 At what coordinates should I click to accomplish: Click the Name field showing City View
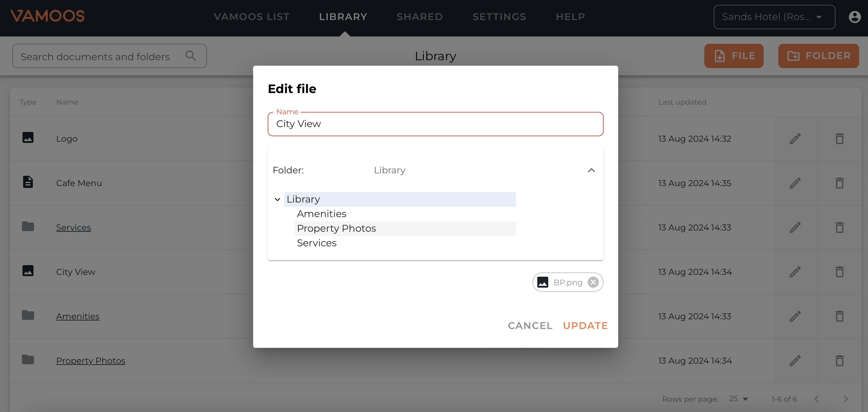[x=435, y=124]
